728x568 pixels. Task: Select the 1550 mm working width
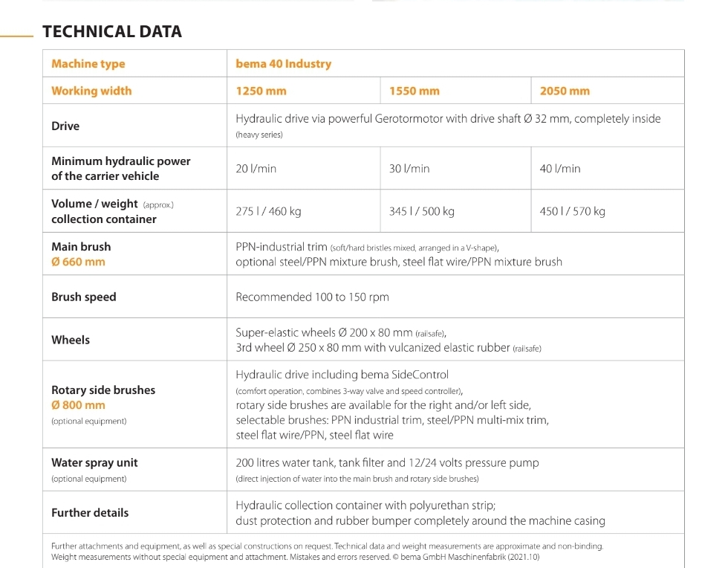pyautogui.click(x=414, y=91)
